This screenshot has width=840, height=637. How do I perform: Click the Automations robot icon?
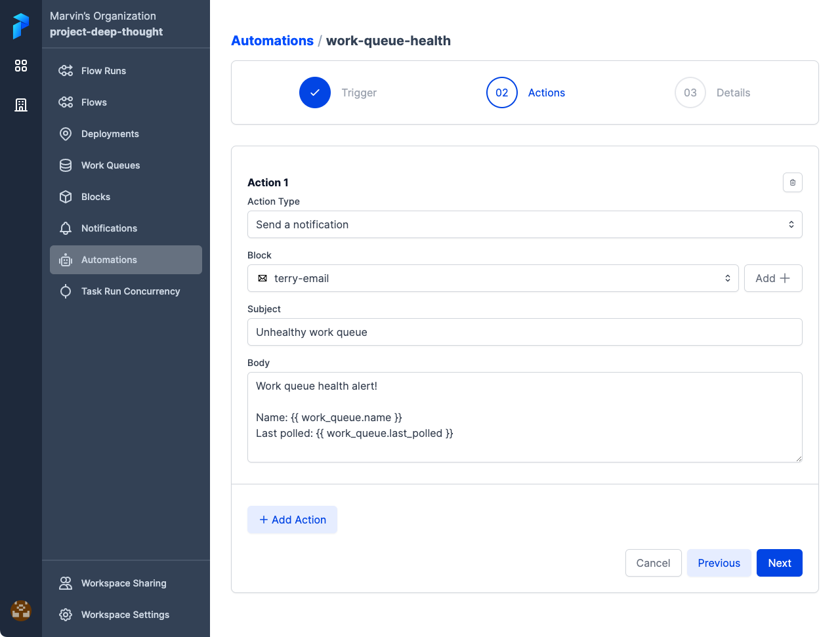(x=66, y=260)
